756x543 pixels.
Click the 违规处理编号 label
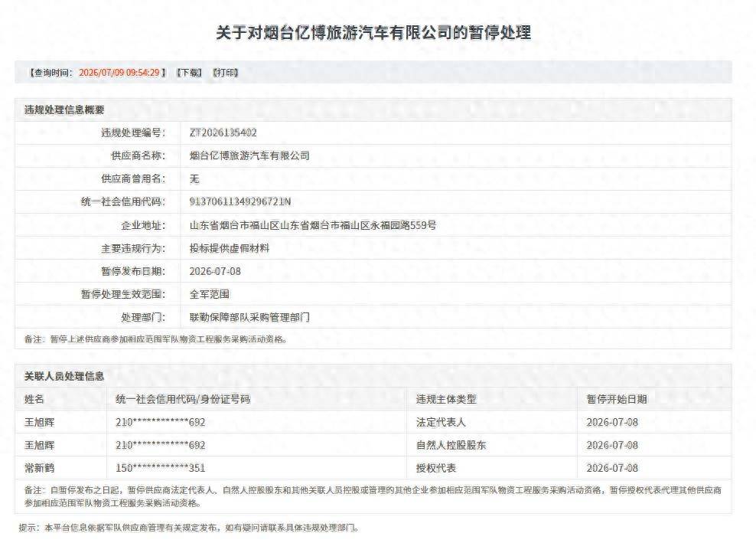pyautogui.click(x=133, y=132)
